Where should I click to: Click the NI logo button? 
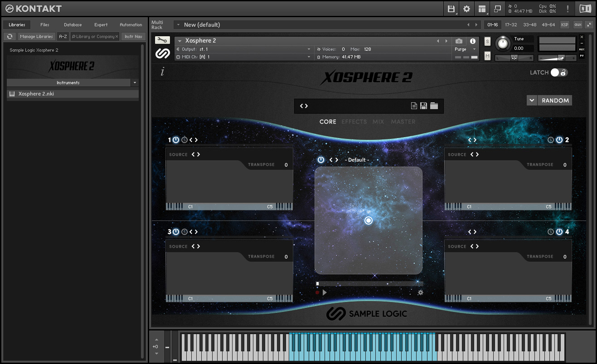[584, 9]
